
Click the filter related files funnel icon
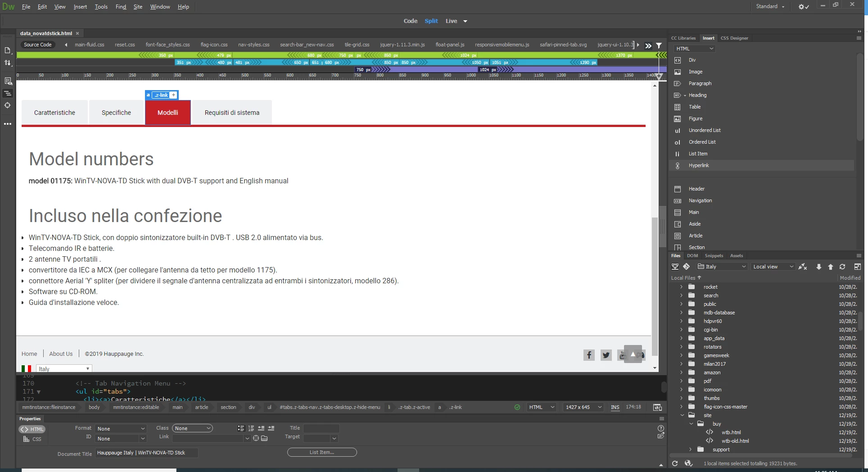click(659, 45)
